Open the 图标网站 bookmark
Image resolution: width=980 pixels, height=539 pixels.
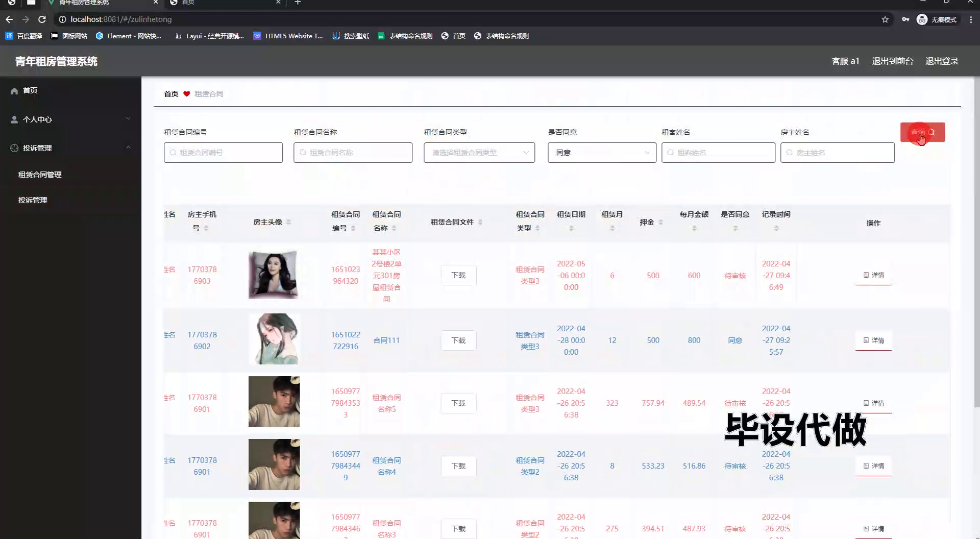[69, 36]
